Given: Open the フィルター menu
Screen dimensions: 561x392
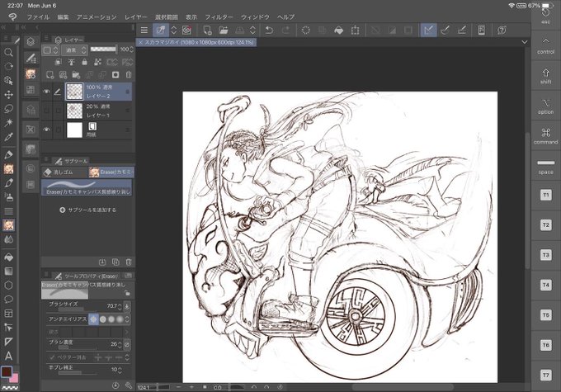Looking at the screenshot, I should point(219,17).
